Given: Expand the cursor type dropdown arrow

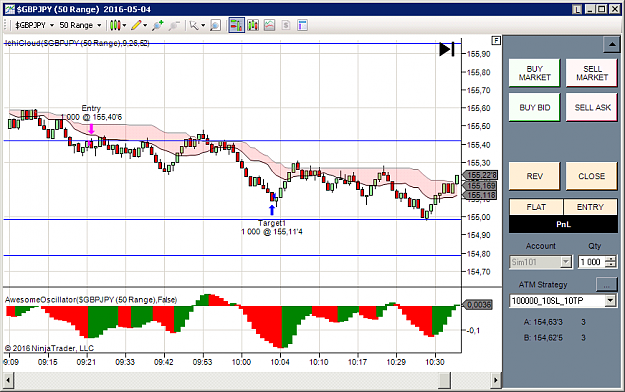Looking at the screenshot, I should pyautogui.click(x=203, y=26).
